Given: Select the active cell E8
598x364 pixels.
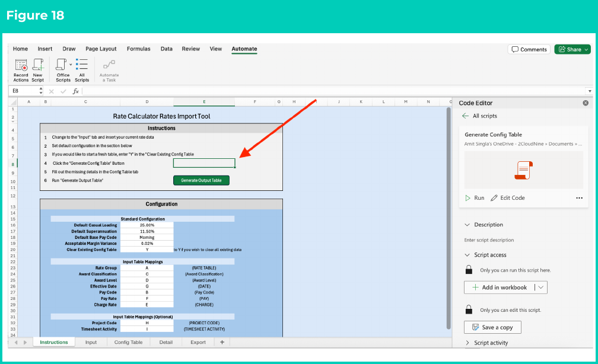Looking at the screenshot, I should coord(204,163).
